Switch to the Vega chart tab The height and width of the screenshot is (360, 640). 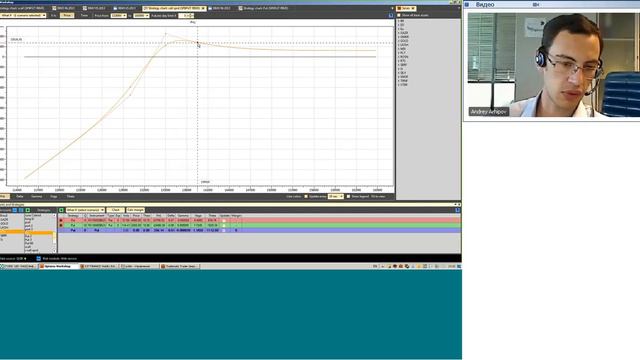[53, 196]
